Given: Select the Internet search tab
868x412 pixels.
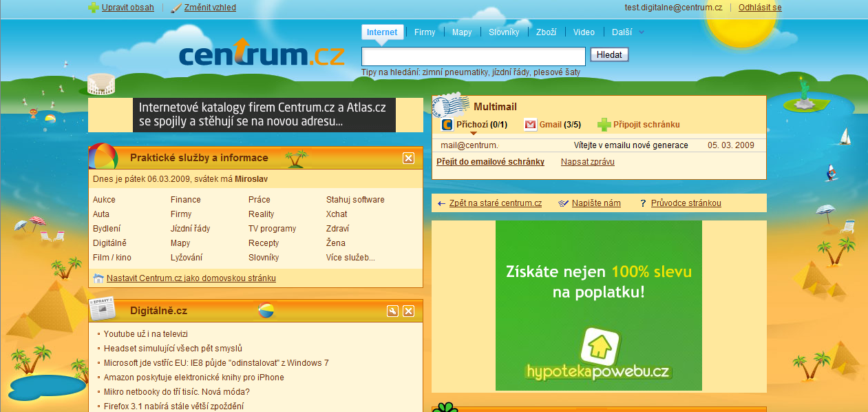Looking at the screenshot, I should pos(382,32).
